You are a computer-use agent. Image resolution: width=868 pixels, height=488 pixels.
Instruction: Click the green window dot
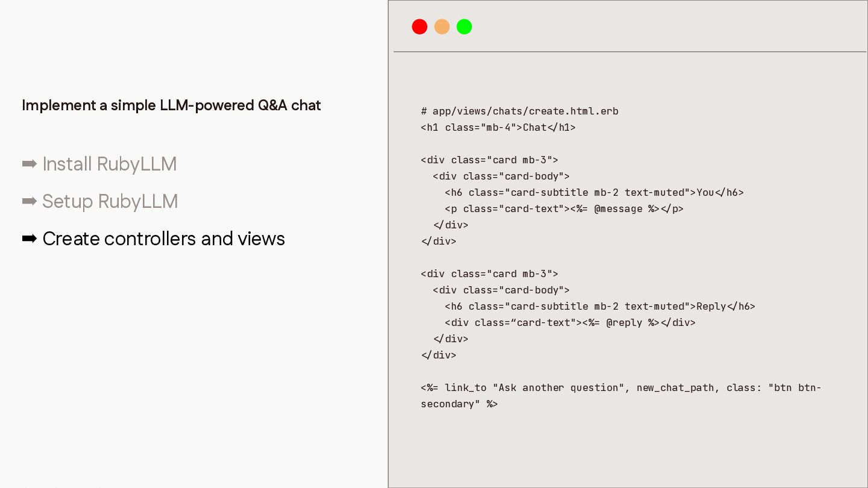pos(464,27)
